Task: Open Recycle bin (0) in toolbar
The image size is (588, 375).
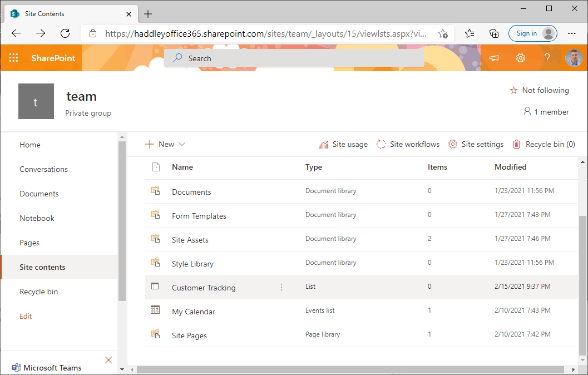Action: (543, 144)
